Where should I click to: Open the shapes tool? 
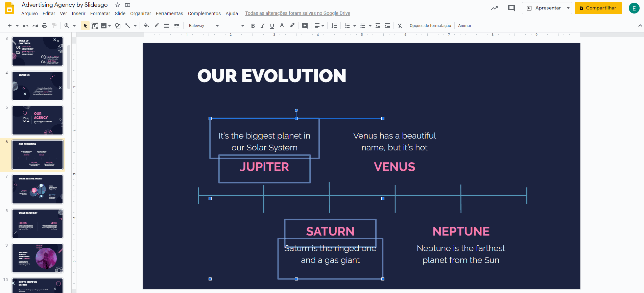(118, 26)
